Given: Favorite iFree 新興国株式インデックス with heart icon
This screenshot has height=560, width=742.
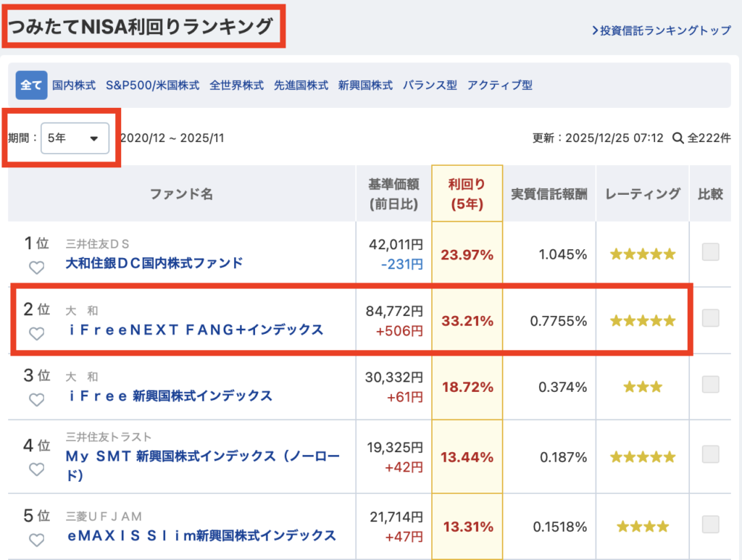Looking at the screenshot, I should [36, 400].
